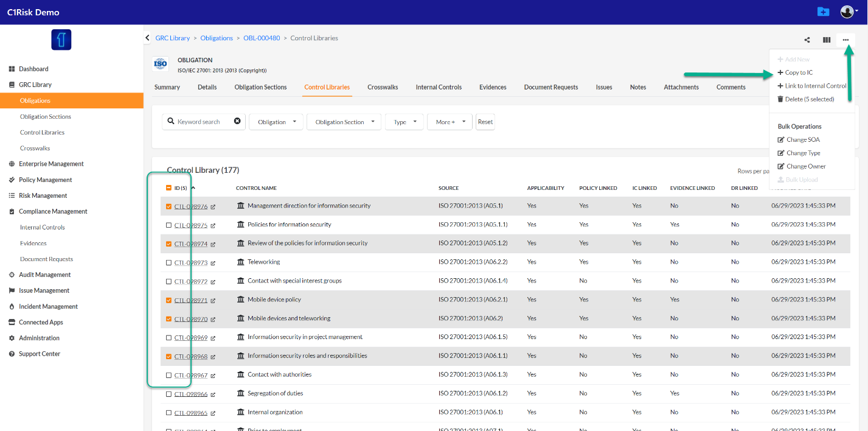
Task: Check the checkbox for CTL-098969
Action: [x=168, y=337]
